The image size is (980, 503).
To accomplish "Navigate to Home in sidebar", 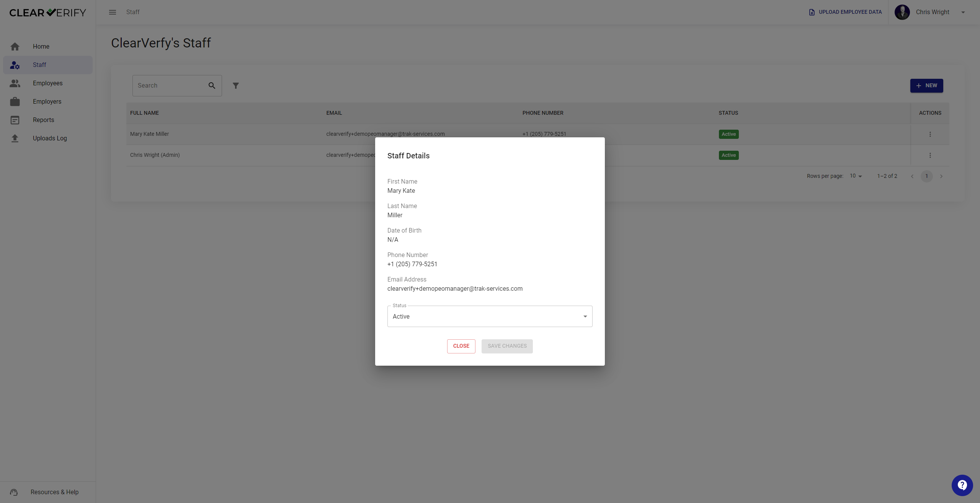I will click(48, 47).
